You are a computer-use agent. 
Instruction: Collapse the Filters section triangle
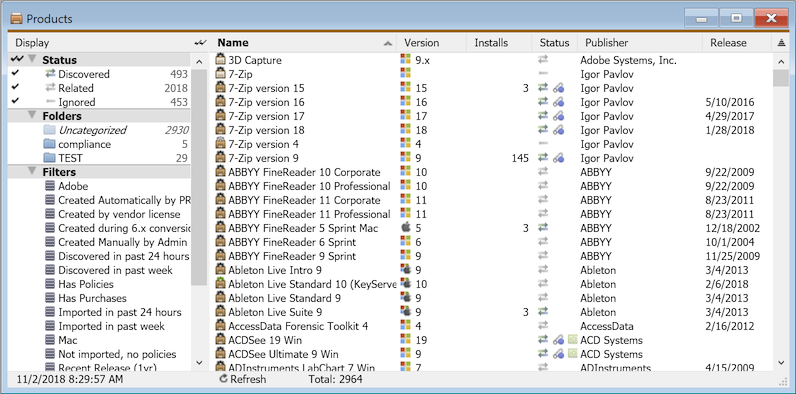(x=32, y=171)
